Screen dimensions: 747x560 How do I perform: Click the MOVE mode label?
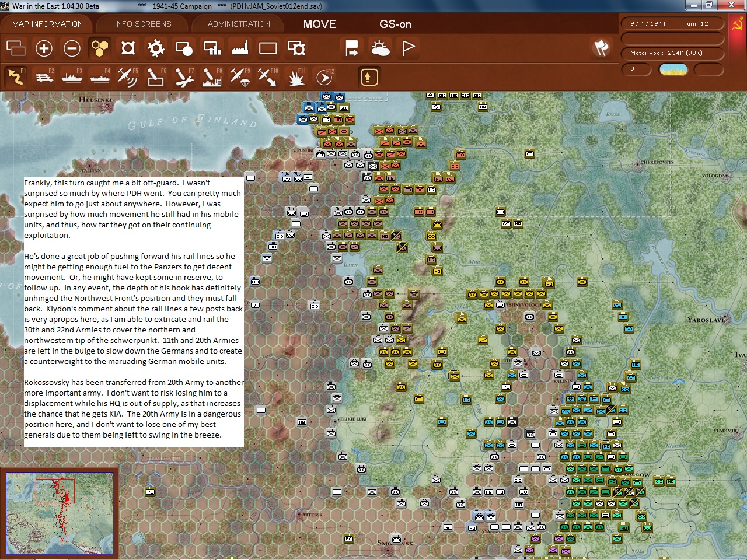pos(319,24)
